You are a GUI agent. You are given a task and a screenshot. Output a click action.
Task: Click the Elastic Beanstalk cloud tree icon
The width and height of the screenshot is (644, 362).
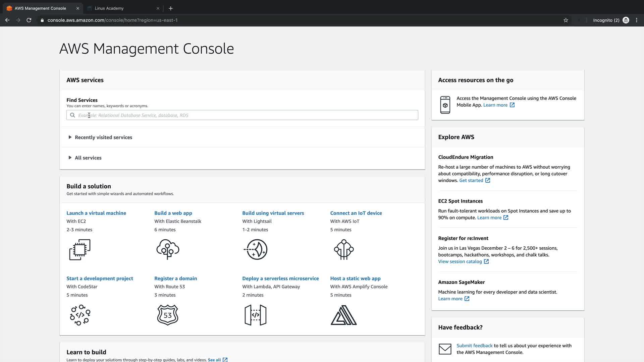[168, 249]
